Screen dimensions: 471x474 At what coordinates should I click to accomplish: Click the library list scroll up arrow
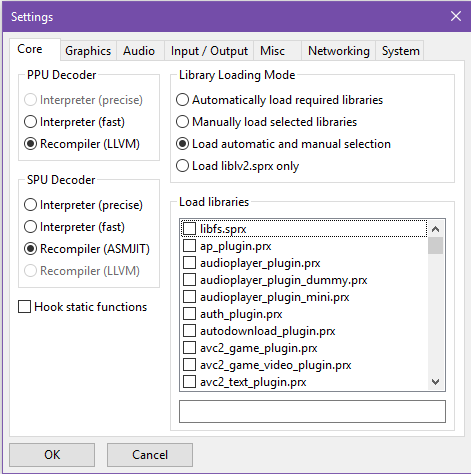tap(435, 229)
